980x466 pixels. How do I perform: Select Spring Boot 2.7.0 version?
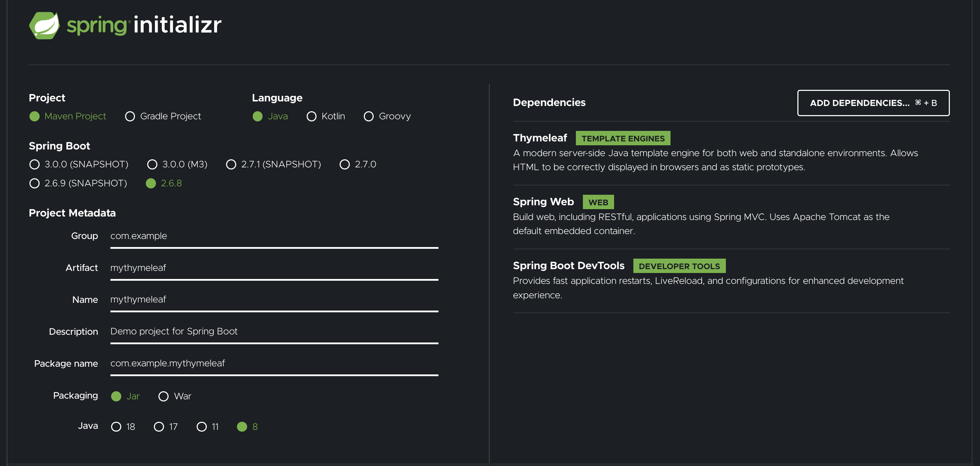click(345, 165)
